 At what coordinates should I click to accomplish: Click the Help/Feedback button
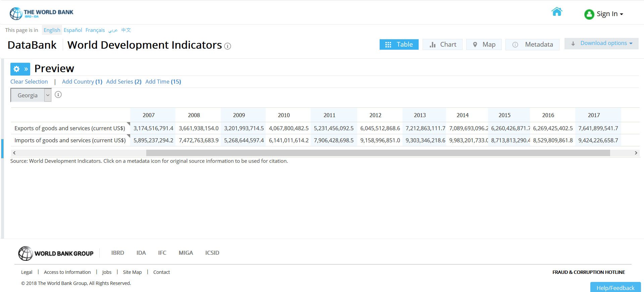click(615, 288)
